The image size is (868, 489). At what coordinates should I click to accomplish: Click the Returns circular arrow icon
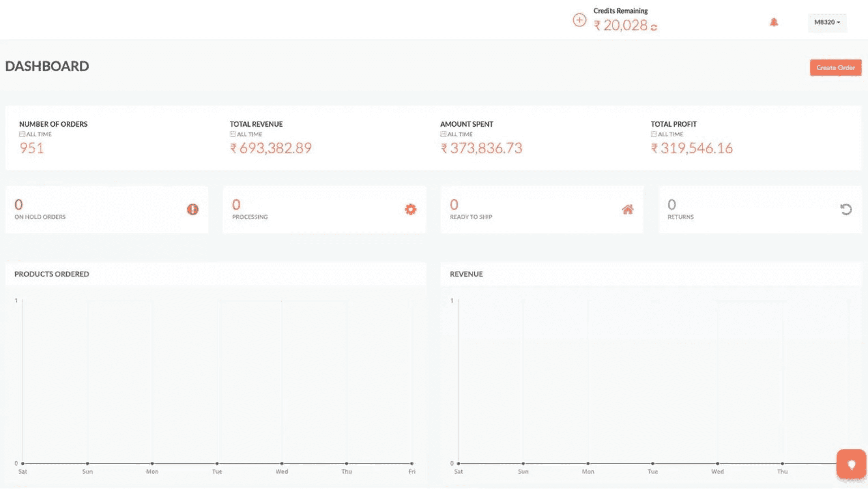(846, 209)
